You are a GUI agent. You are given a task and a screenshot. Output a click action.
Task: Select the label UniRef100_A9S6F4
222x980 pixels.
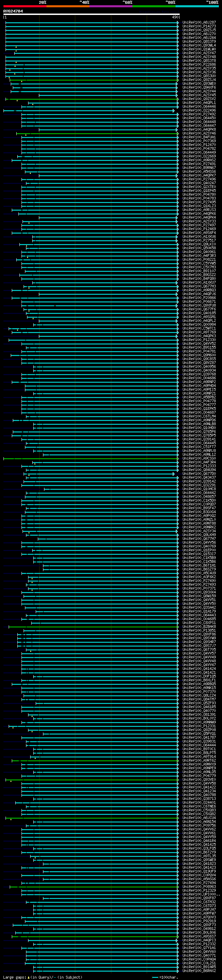199,233
